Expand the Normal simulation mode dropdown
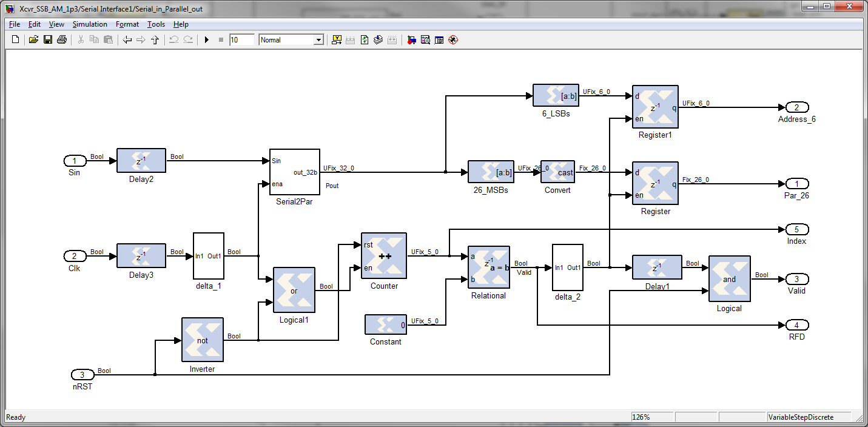This screenshot has width=868, height=427. tap(318, 40)
